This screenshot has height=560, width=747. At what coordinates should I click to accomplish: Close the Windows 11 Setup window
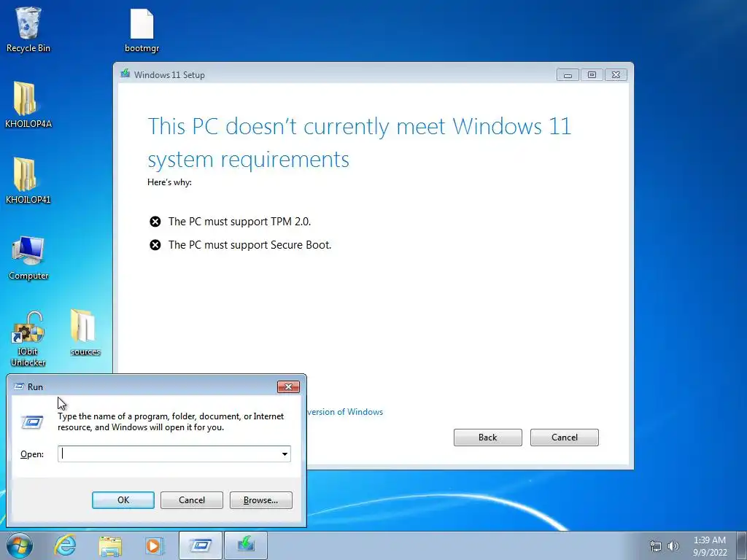(616, 75)
